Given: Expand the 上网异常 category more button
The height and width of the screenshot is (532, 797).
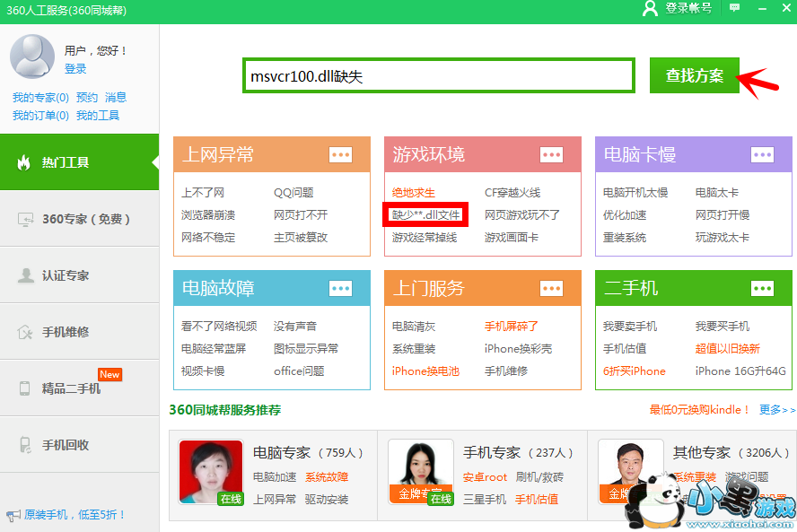Looking at the screenshot, I should (x=340, y=155).
